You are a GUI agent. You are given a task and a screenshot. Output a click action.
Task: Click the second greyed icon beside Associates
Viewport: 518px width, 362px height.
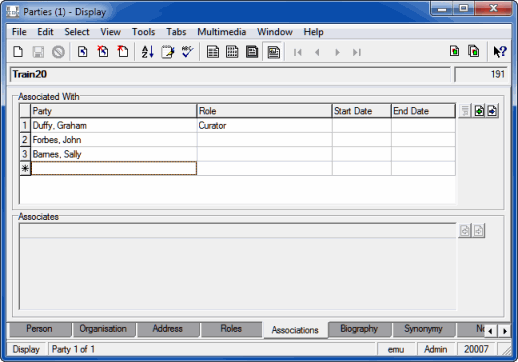[479, 230]
